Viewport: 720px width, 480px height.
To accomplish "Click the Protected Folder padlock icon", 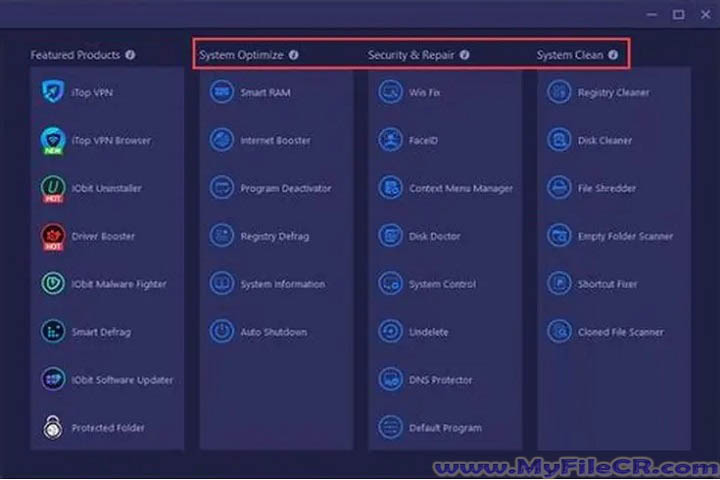I will coord(53,427).
